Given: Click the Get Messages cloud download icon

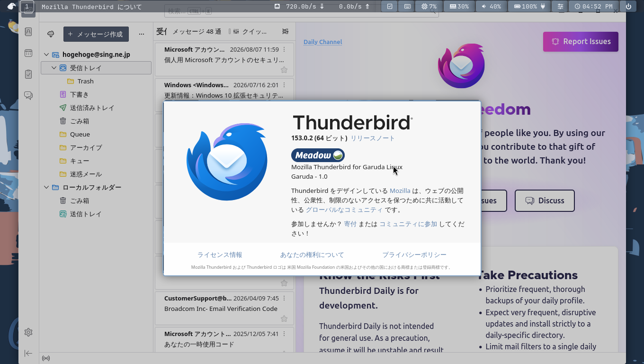Looking at the screenshot, I should (x=51, y=34).
